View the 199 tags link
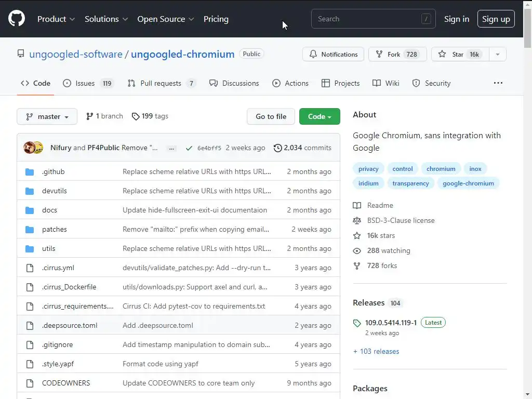Screen dimensions: 532x399 click(150, 116)
